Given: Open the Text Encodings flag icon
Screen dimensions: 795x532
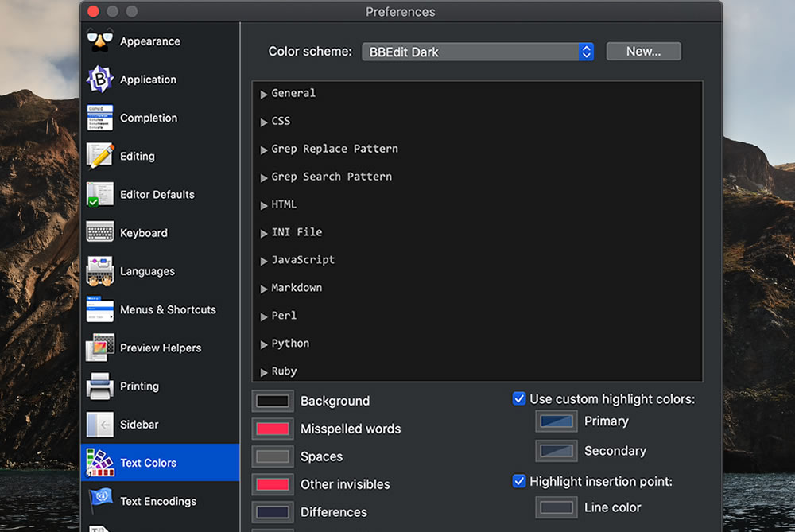Looking at the screenshot, I should pyautogui.click(x=100, y=500).
